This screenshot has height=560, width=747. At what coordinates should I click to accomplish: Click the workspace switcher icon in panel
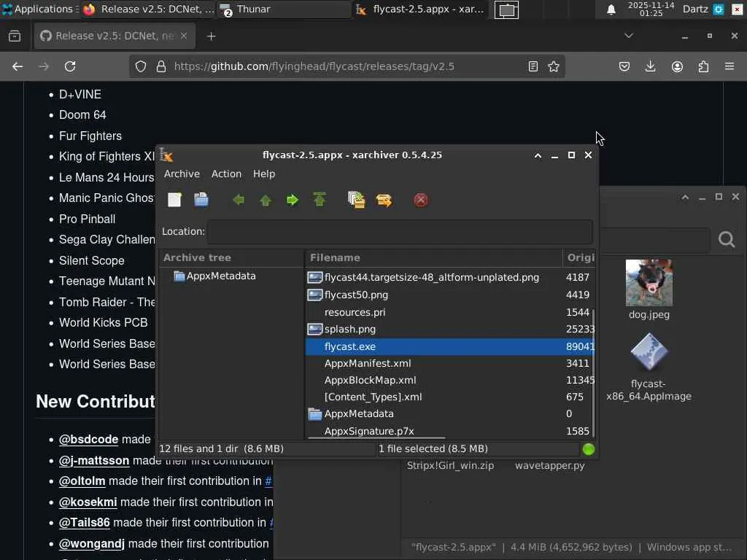(x=506, y=9)
